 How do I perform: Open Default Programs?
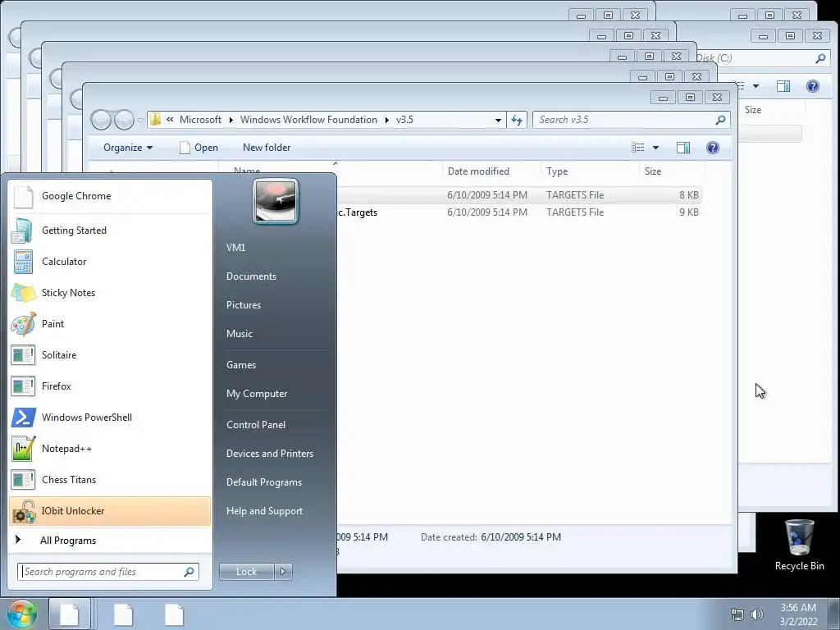coord(264,482)
